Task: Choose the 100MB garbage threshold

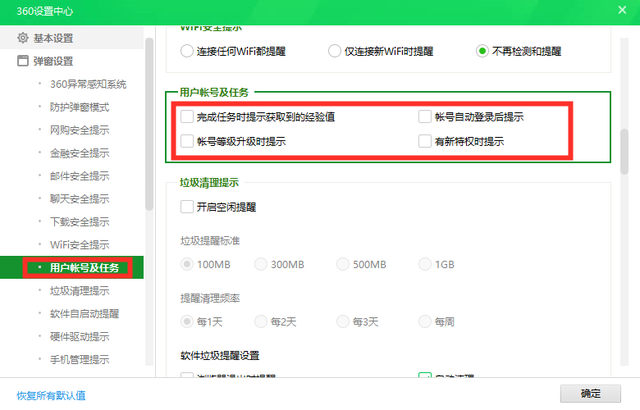Action: point(187,264)
